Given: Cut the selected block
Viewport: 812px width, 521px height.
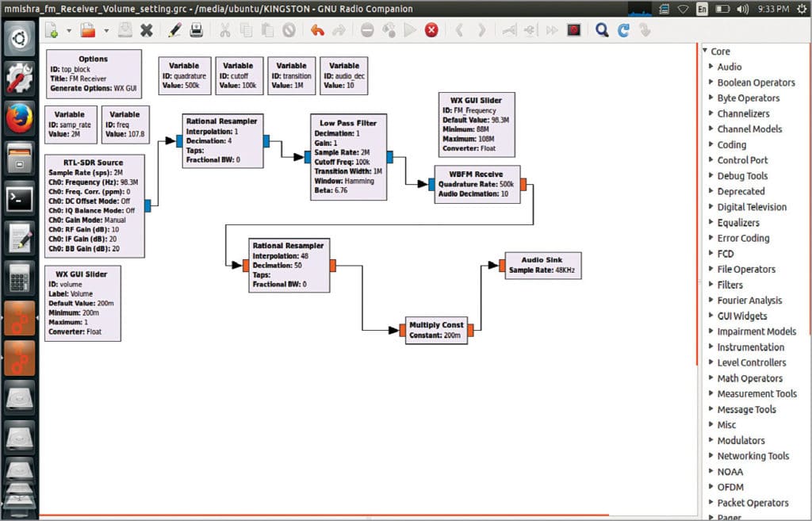Looking at the screenshot, I should [225, 29].
